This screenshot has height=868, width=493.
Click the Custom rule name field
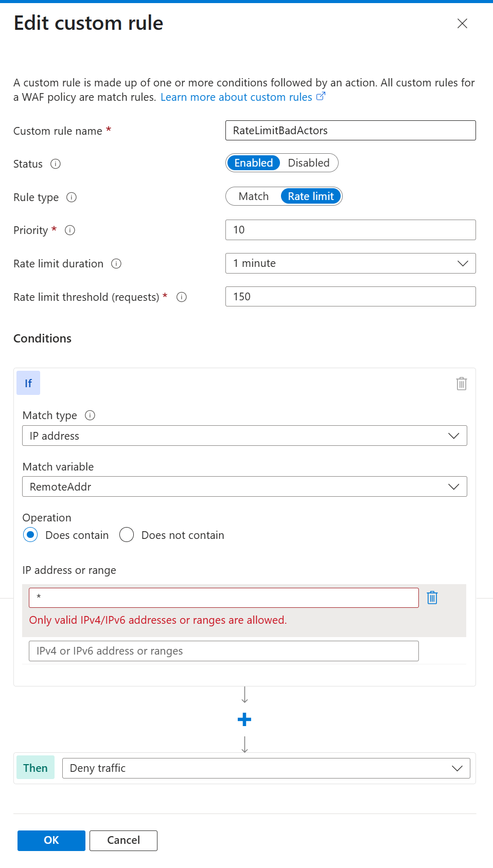(350, 131)
